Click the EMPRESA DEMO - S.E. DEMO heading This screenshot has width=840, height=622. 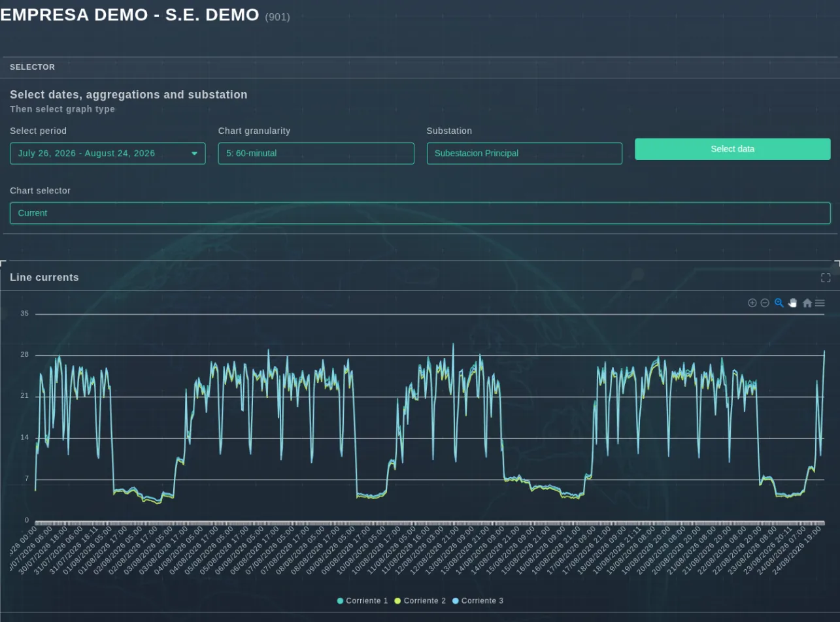coord(129,15)
